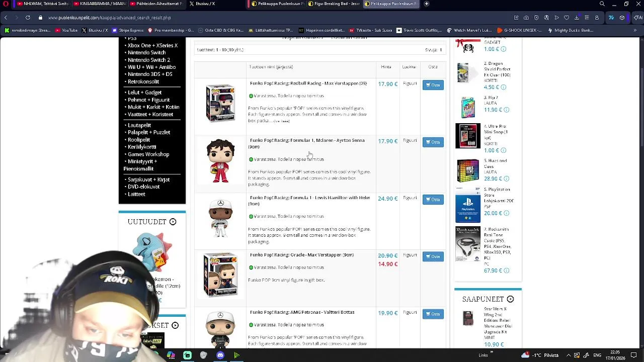Click ENG language indicator in taskbar
644x362 pixels.
coord(597,355)
